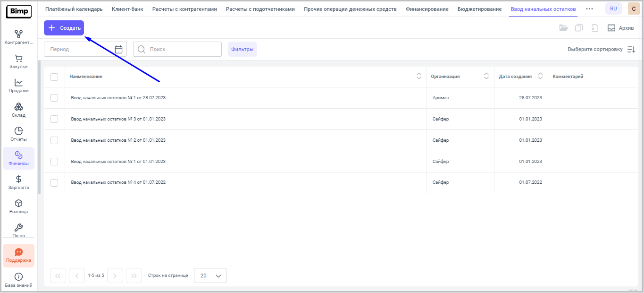Open the Зарплата dollar sign section
The image size is (644, 293).
pyautogui.click(x=18, y=182)
